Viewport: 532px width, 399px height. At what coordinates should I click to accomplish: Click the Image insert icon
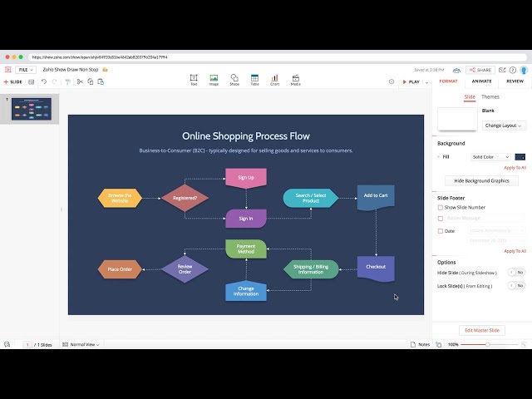[214, 80]
